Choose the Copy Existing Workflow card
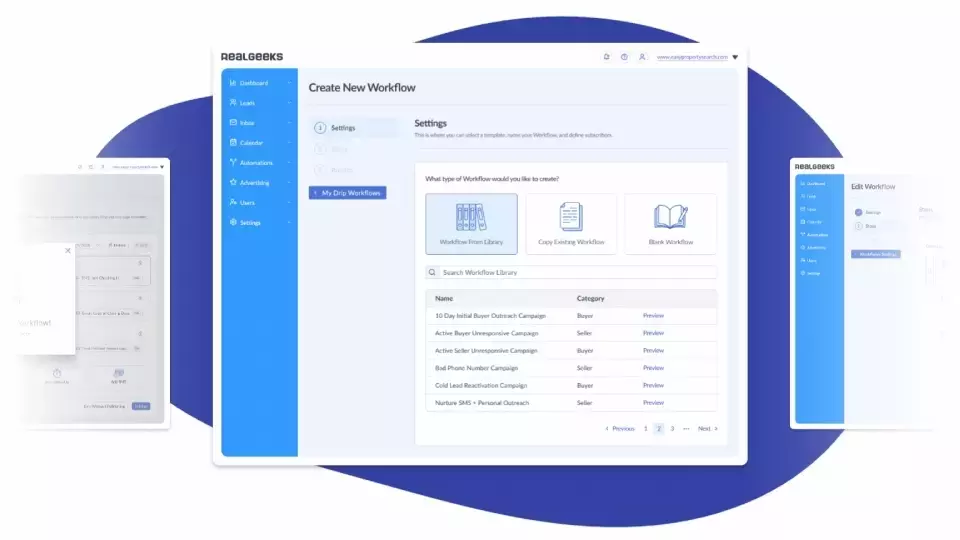The width and height of the screenshot is (960, 540). [x=571, y=224]
